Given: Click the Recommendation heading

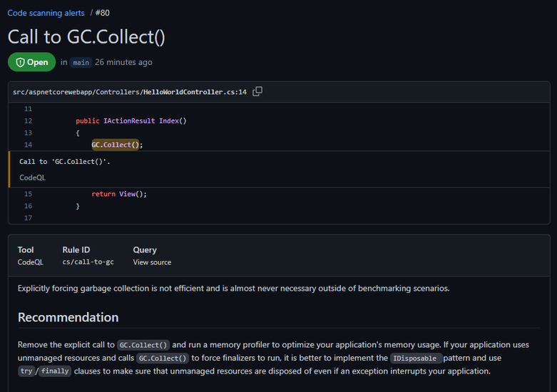Looking at the screenshot, I should pos(68,317).
